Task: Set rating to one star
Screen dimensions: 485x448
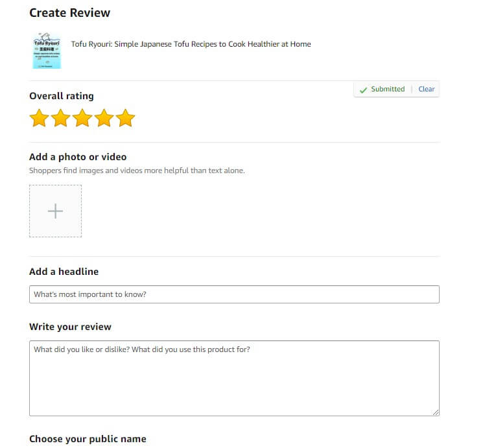Action: [40, 118]
